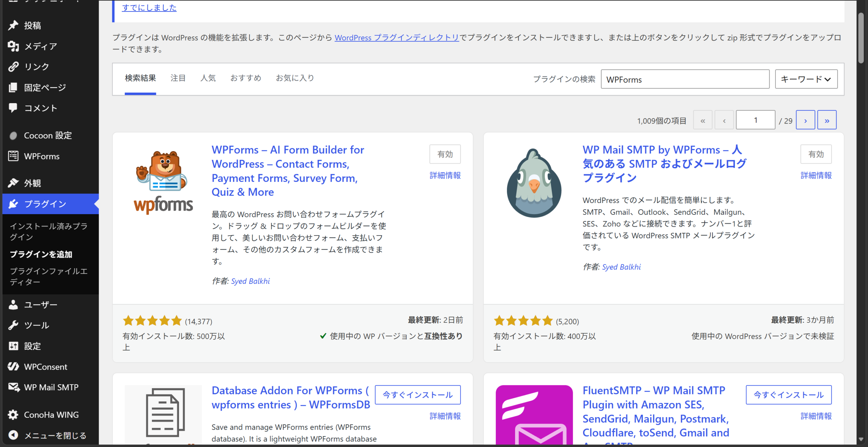Click author Syed Balkhi under WP Mail SMTP

(x=621, y=267)
